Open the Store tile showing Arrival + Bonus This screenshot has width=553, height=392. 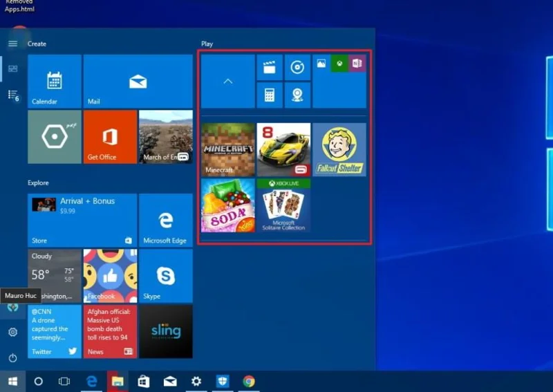tap(82, 220)
